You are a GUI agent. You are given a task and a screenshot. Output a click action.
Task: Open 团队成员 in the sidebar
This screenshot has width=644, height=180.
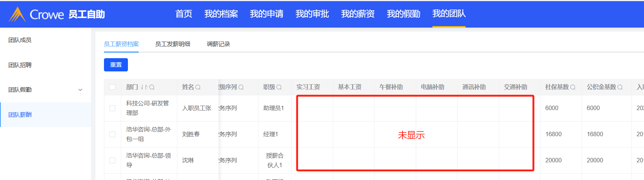tap(20, 40)
